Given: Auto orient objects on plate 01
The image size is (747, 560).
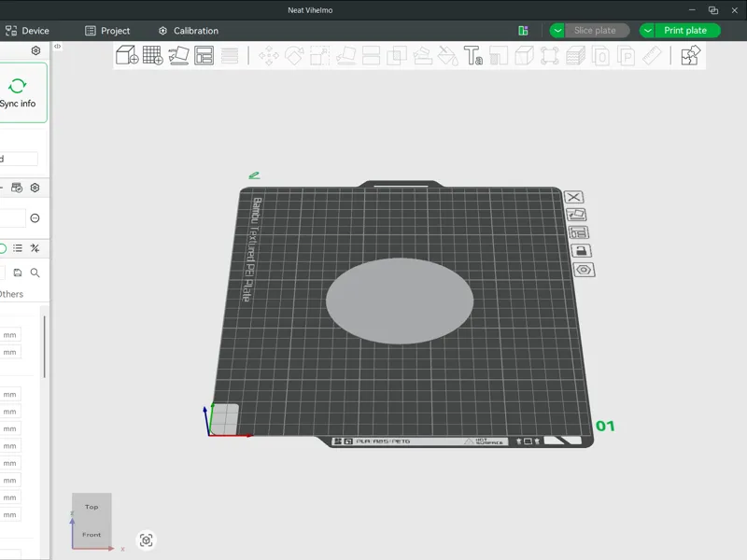Looking at the screenshot, I should pos(576,215).
